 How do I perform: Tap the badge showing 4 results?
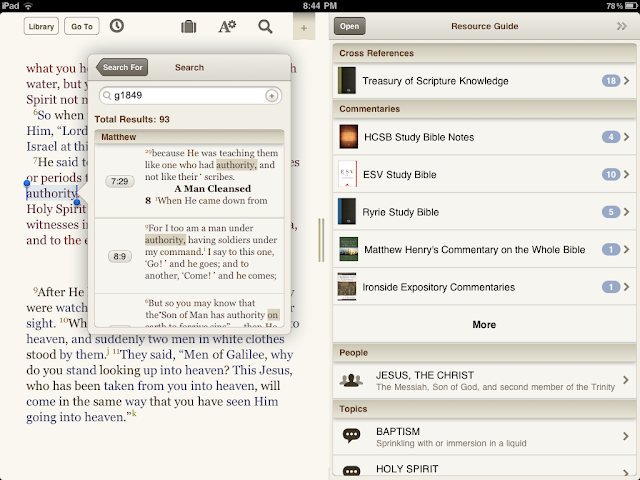click(611, 137)
